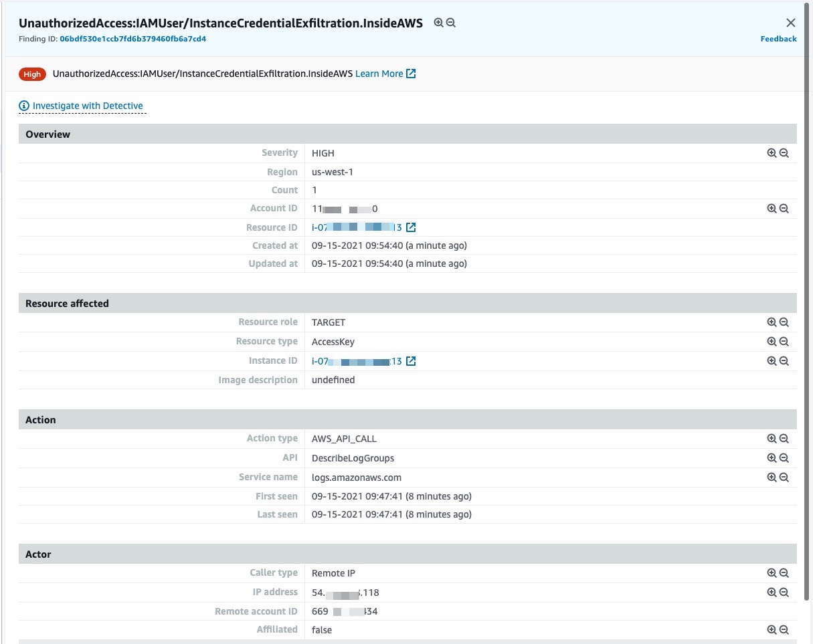The height and width of the screenshot is (644, 813).
Task: Open Instance ID external link icon
Action: (412, 361)
